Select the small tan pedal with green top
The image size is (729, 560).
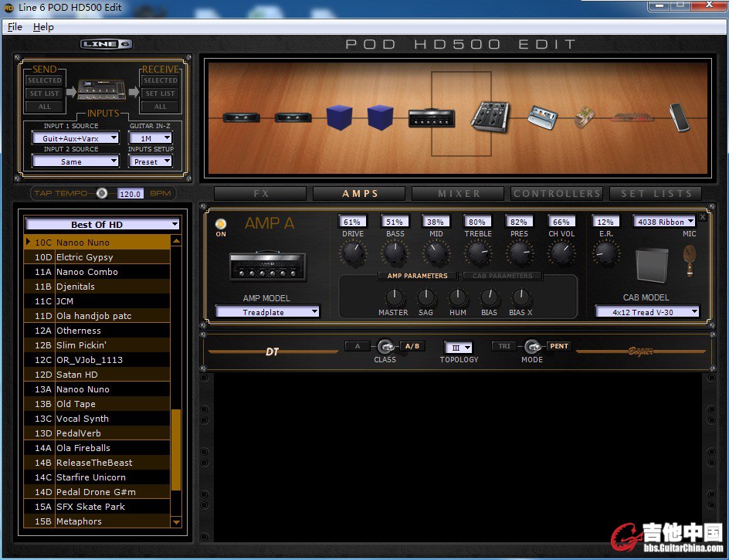[x=584, y=117]
